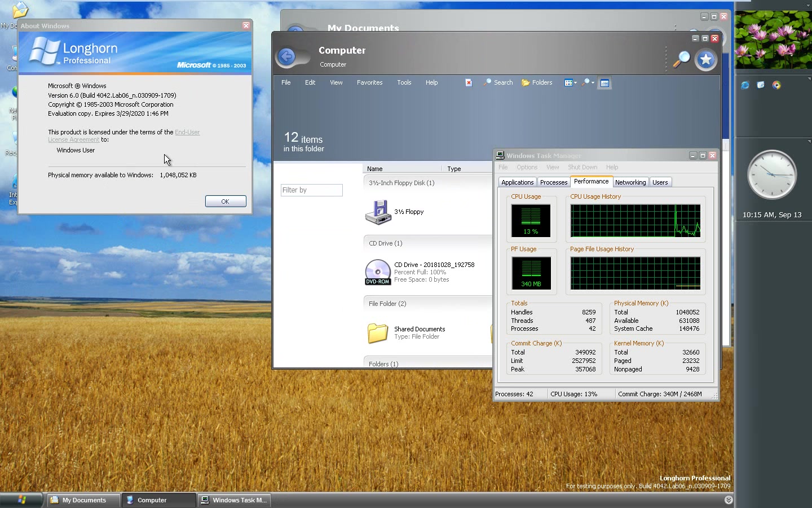Screen dimensions: 812x508
Task: Open the quick launch tile's dropdown arrow in sidebar
Action: tap(809, 78)
